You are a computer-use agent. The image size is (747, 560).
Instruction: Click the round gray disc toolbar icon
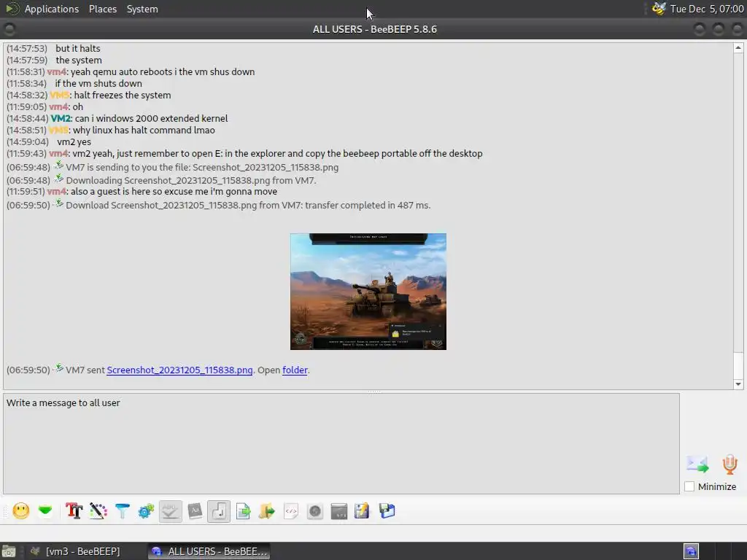[x=315, y=511]
